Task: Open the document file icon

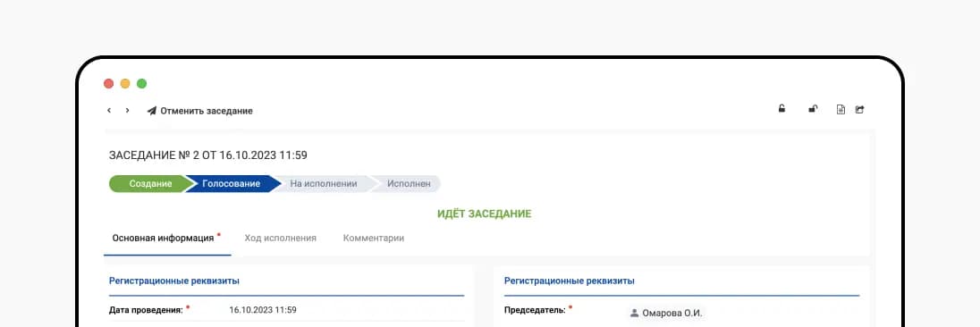Action: click(841, 110)
